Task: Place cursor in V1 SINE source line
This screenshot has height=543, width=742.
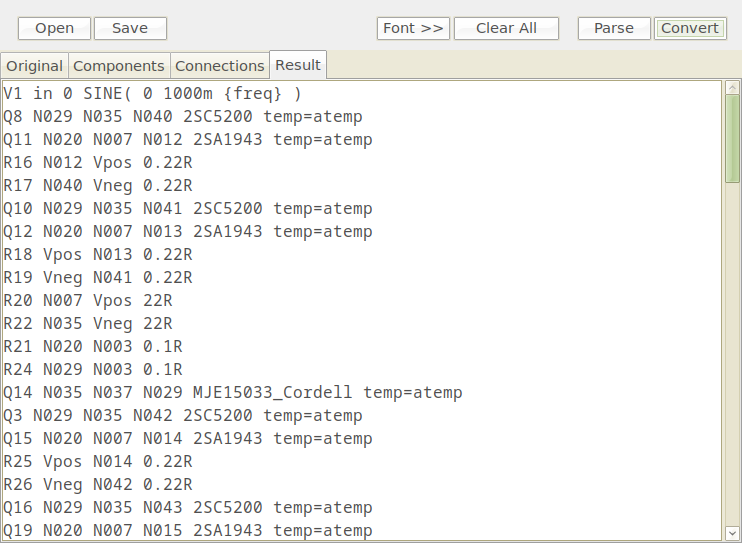Action: 152,94
